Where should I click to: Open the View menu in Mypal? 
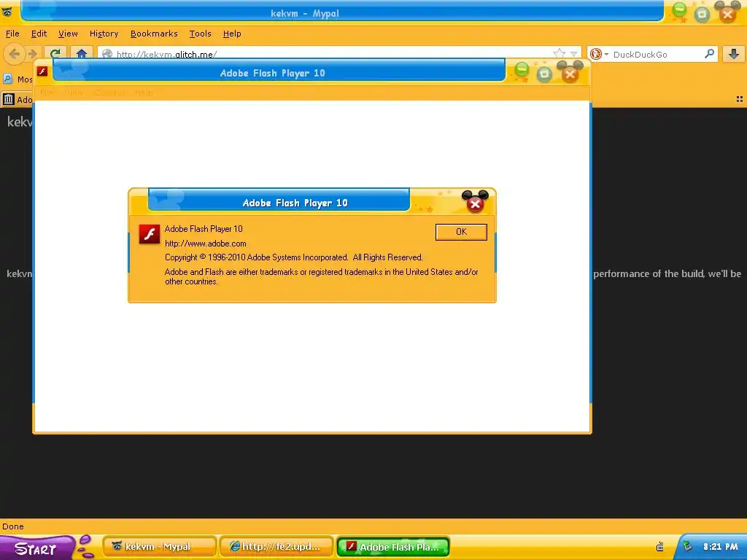tap(68, 34)
